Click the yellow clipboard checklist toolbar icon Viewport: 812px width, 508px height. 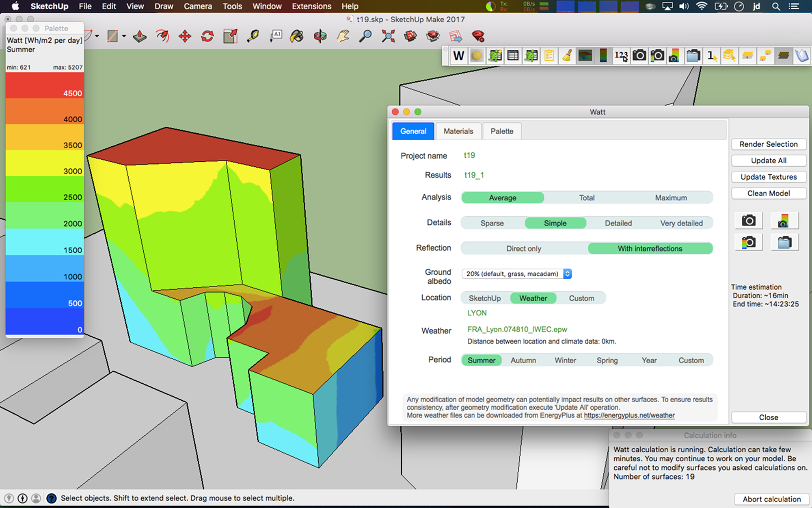point(549,56)
